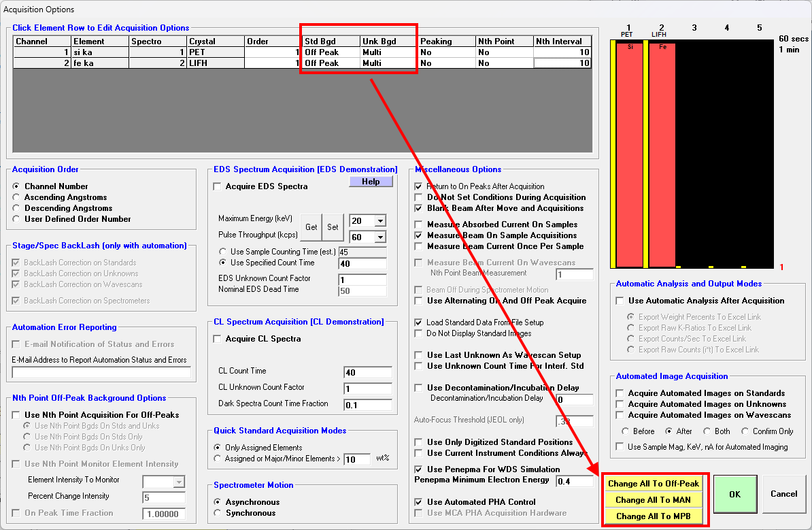Open Help for EDS Spectrum Acquisition
The width and height of the screenshot is (812, 530).
point(371,182)
